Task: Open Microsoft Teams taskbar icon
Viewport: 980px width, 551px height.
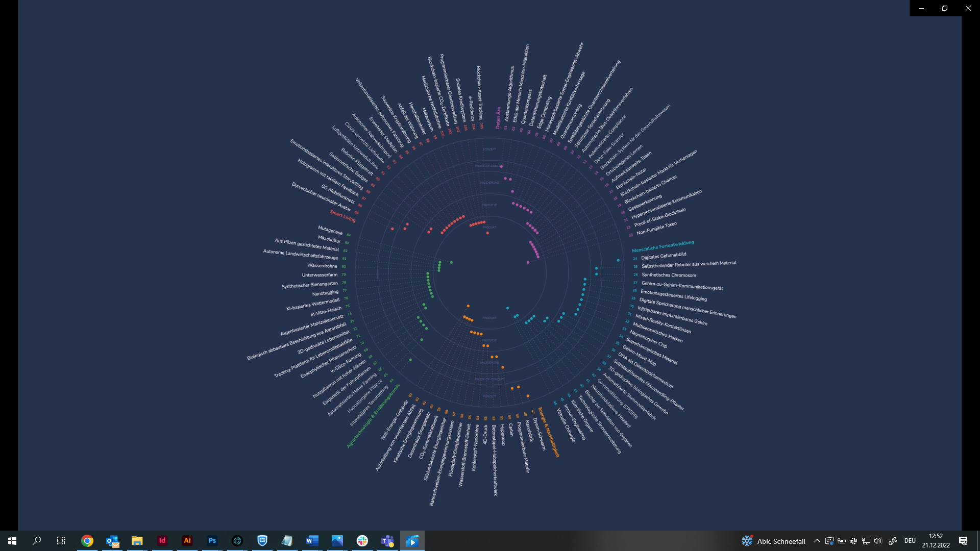Action: click(387, 541)
